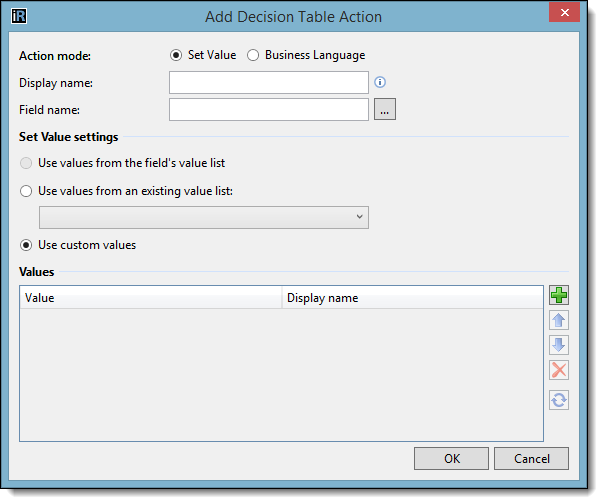Choose Use values from the field's value list
Viewport: 603px width, 504px height.
(x=122, y=163)
